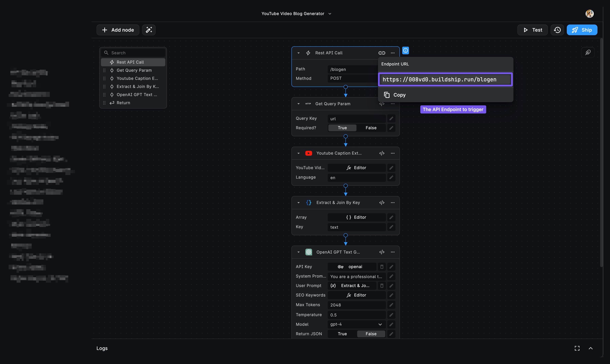Screen dimensions: 610x364
Task: Click the link icon on Rest API Call
Action: coord(382,53)
